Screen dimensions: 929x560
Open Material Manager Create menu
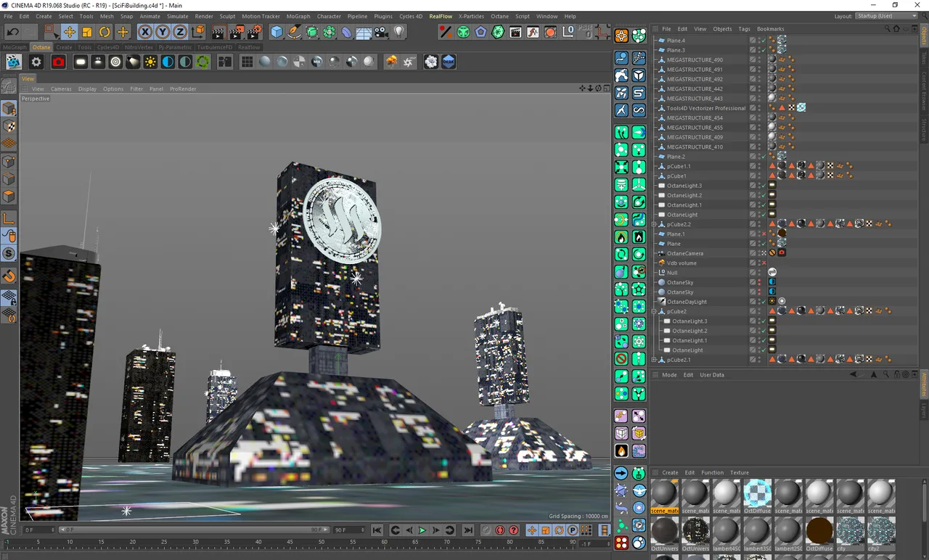point(670,472)
